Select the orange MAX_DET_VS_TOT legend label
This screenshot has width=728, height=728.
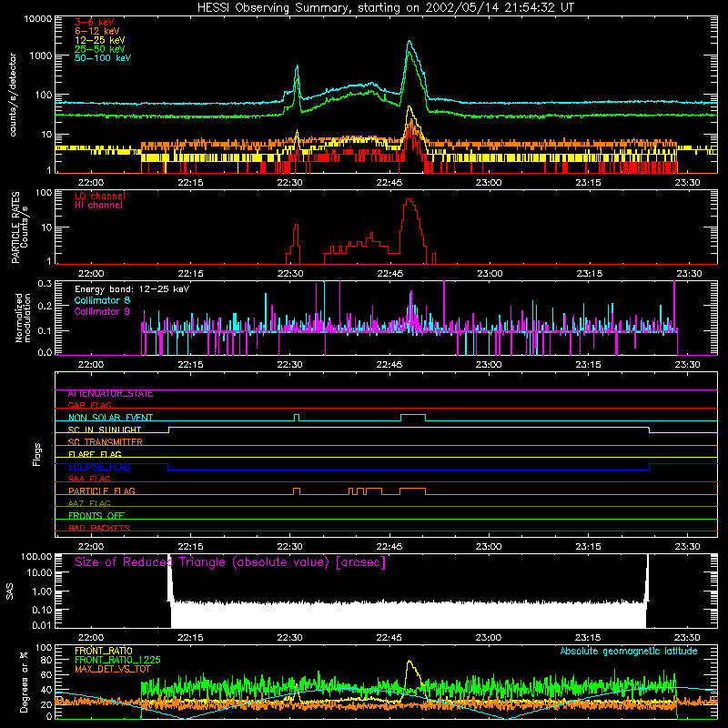click(113, 669)
